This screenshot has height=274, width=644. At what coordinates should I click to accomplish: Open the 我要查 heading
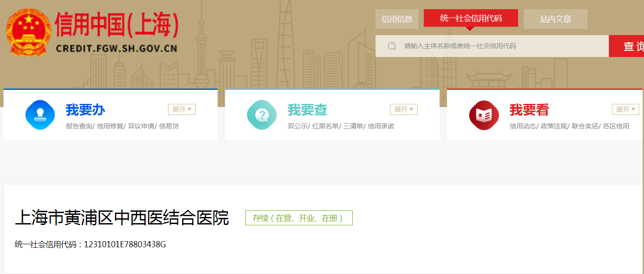pyautogui.click(x=308, y=110)
